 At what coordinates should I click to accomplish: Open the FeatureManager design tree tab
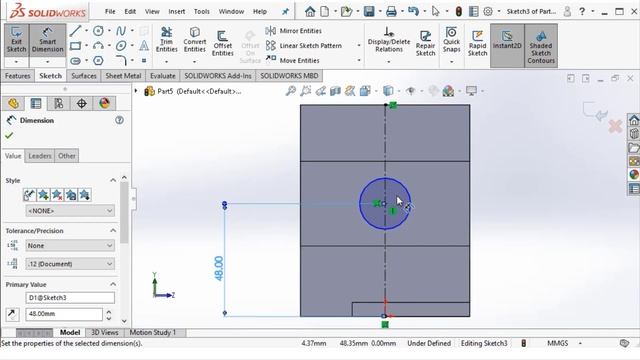tap(13, 103)
